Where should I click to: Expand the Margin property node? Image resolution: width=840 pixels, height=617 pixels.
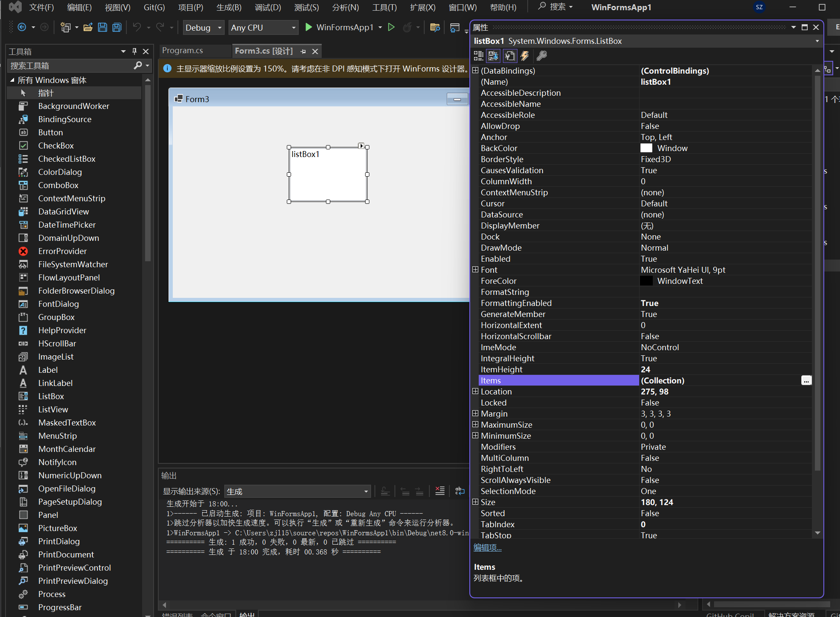tap(476, 413)
